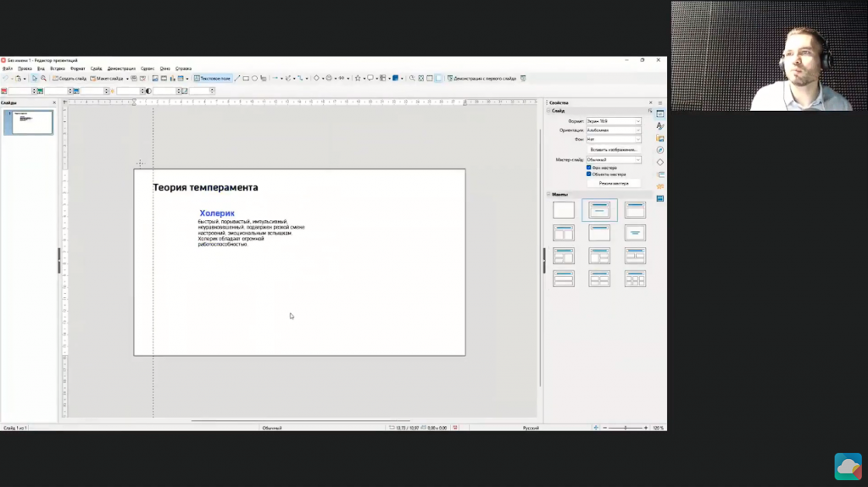
Task: Click the 'Холерик' heading on slide
Action: click(217, 213)
